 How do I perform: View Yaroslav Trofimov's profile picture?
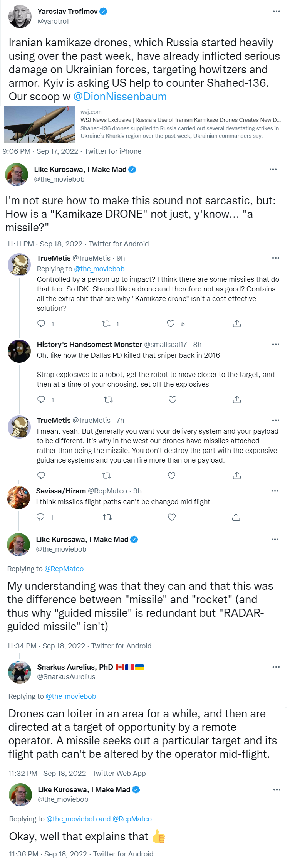20,16
